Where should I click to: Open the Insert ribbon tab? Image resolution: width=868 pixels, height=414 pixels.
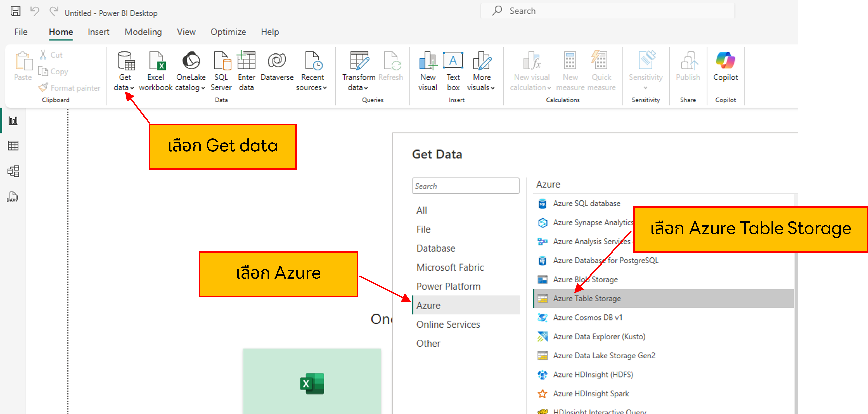98,32
